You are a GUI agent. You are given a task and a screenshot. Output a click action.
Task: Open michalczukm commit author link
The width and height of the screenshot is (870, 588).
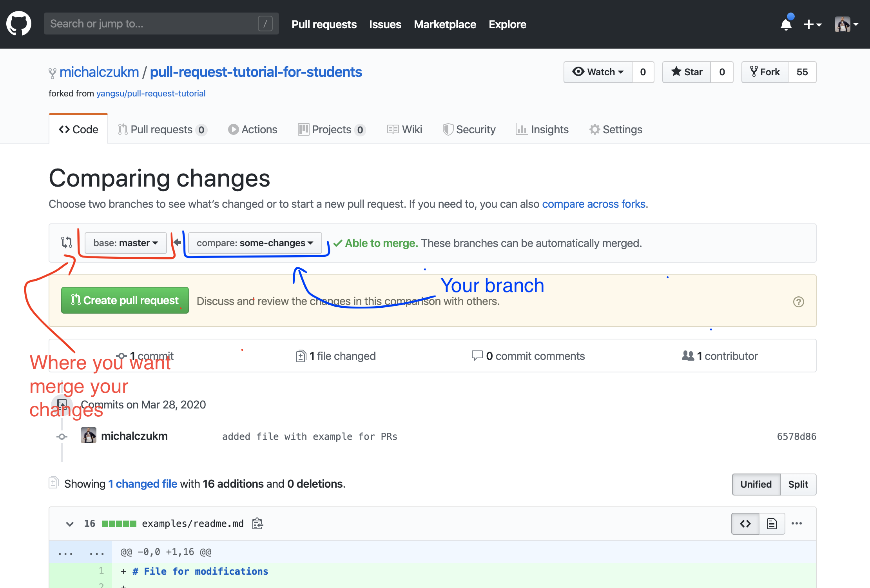pos(134,436)
